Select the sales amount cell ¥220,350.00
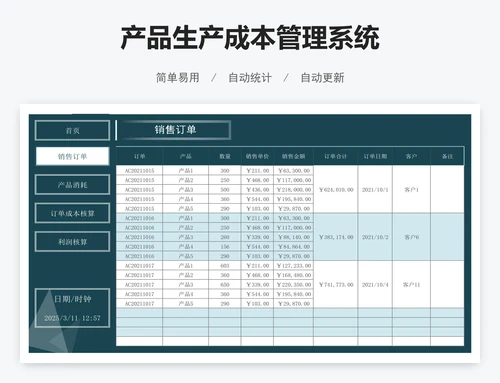 (293, 285)
